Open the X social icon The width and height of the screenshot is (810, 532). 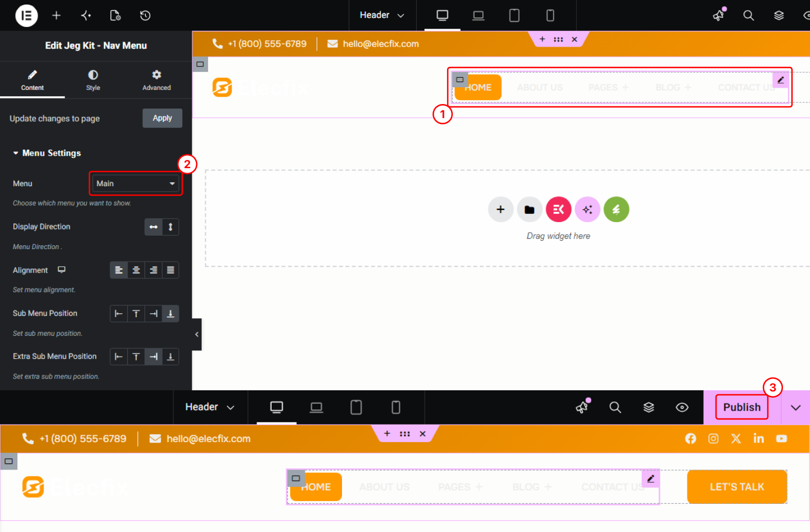click(x=736, y=439)
